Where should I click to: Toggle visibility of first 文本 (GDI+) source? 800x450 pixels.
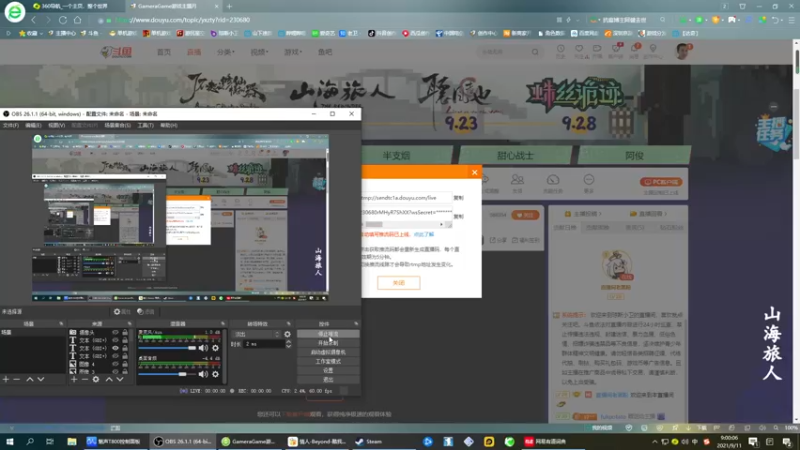115,340
